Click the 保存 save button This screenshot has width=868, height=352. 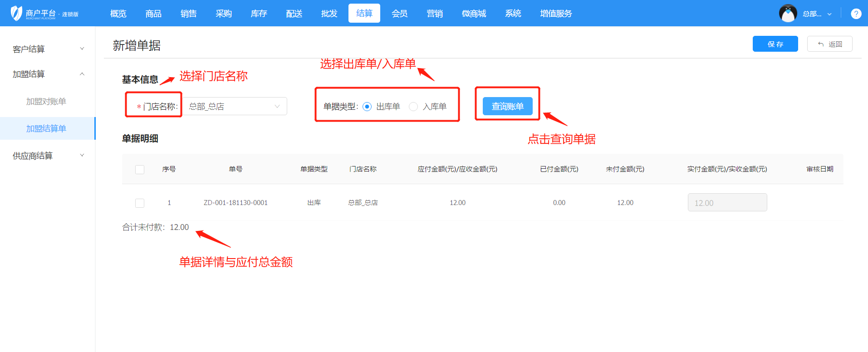[x=775, y=44]
